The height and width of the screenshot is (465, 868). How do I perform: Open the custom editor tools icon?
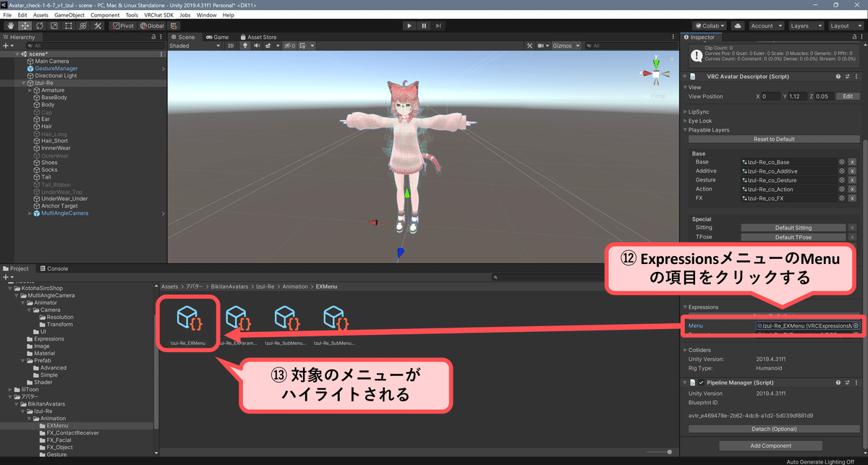tap(98, 25)
